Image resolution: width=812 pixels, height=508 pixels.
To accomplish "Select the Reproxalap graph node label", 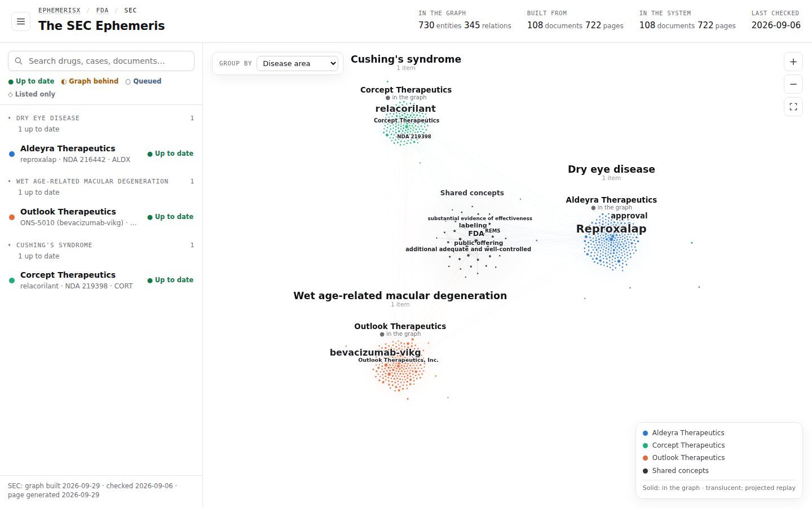I will pyautogui.click(x=611, y=229).
